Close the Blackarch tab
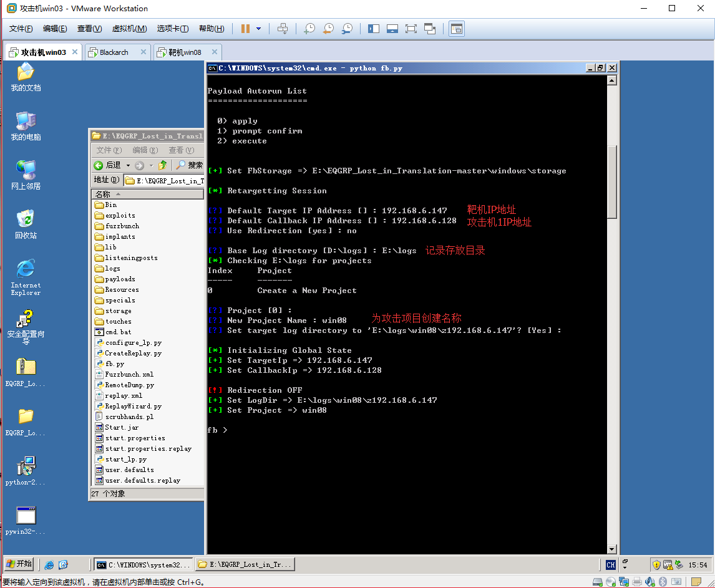 [x=143, y=52]
